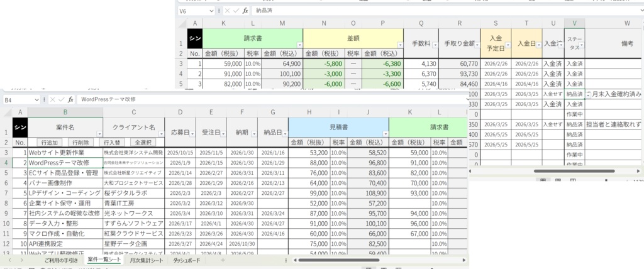Select cell Webサイト更新作業

click(x=65, y=152)
